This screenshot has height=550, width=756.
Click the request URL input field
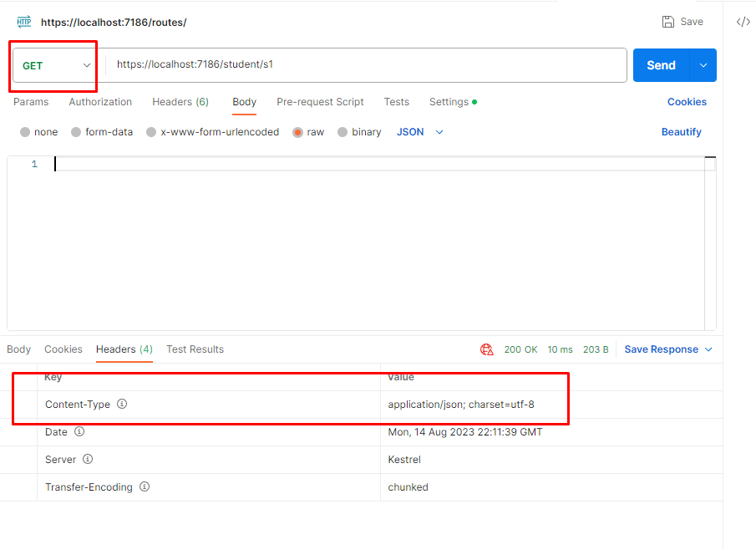367,64
